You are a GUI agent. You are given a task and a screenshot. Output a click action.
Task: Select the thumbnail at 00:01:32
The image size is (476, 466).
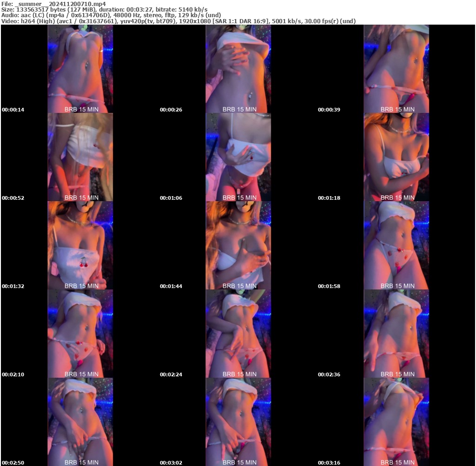coord(80,245)
